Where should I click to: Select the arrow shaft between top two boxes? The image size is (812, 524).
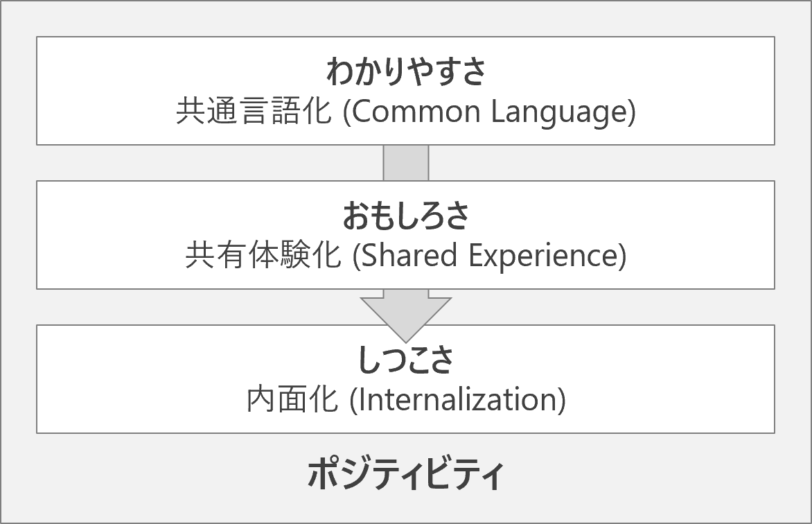[406, 163]
